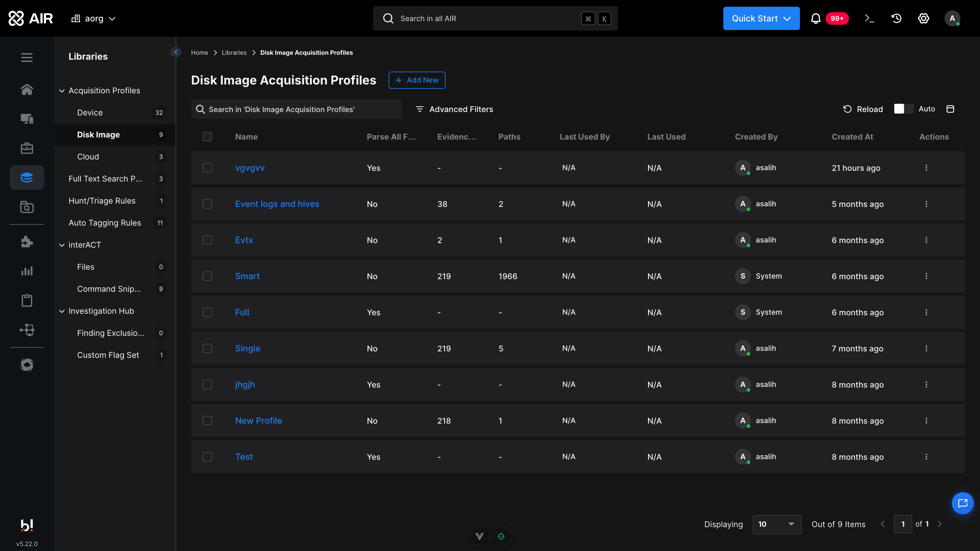Open actions menu for Smart profile
980x551 pixels.
coord(926,276)
